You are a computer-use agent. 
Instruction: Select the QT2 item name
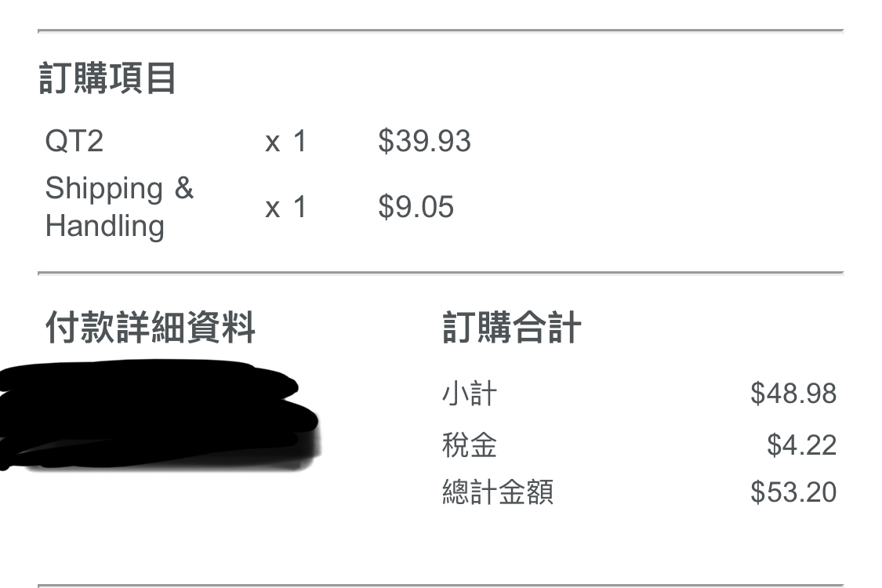[74, 141]
